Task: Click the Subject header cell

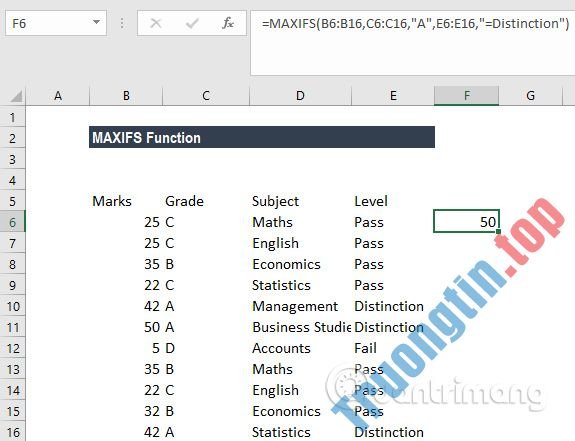Action: (x=300, y=201)
